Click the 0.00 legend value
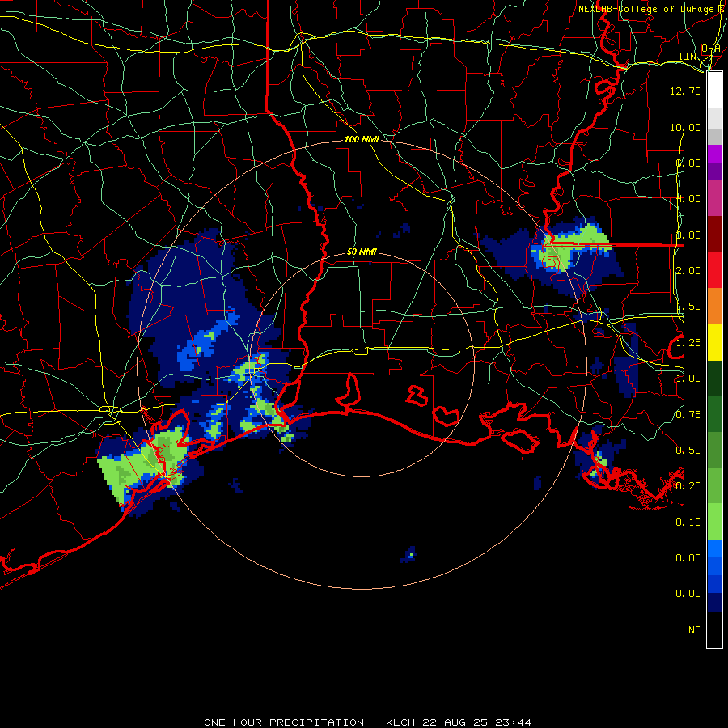The height and width of the screenshot is (728, 728). [x=688, y=594]
